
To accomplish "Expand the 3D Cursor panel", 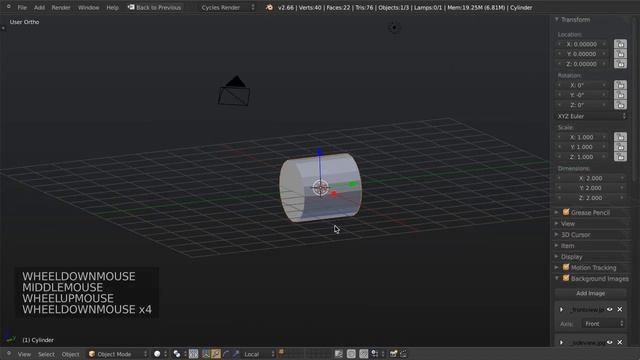I will [x=557, y=234].
